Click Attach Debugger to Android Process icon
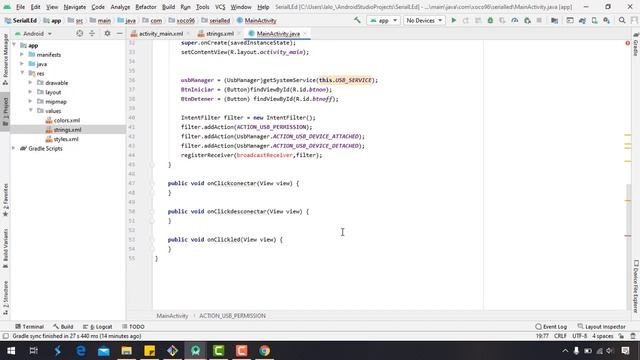This screenshot has width=640, height=360. click(527, 20)
